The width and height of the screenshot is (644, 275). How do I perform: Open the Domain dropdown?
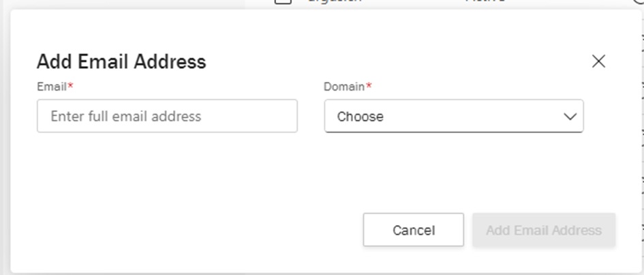click(x=453, y=116)
